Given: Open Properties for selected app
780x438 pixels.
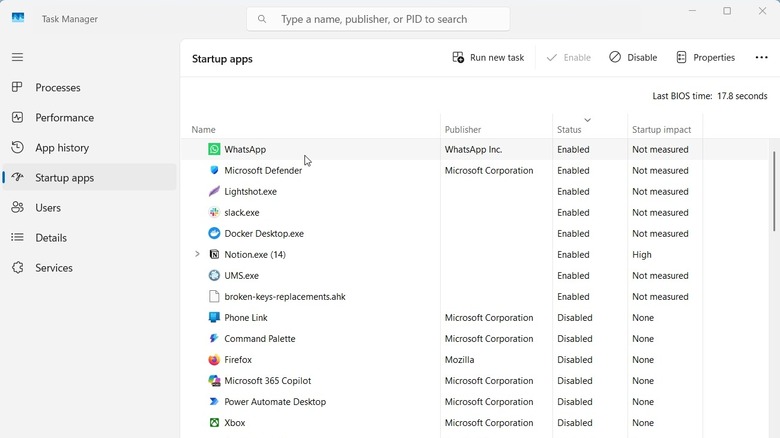Looking at the screenshot, I should click(705, 57).
